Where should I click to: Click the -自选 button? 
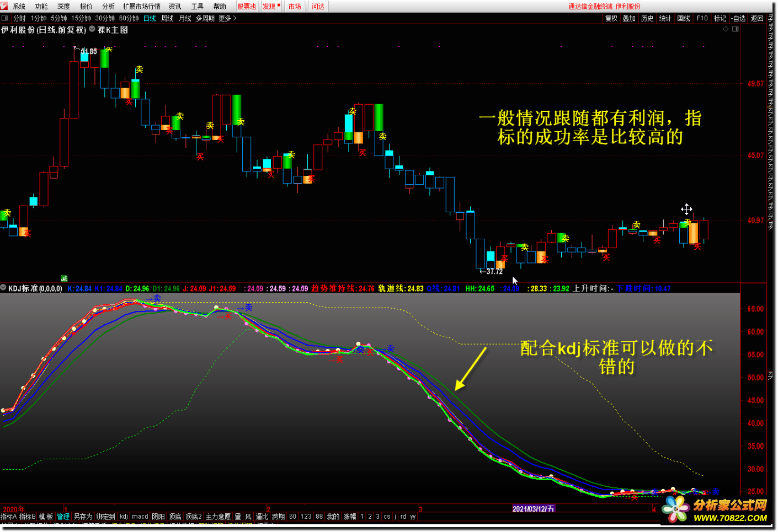[x=739, y=18]
